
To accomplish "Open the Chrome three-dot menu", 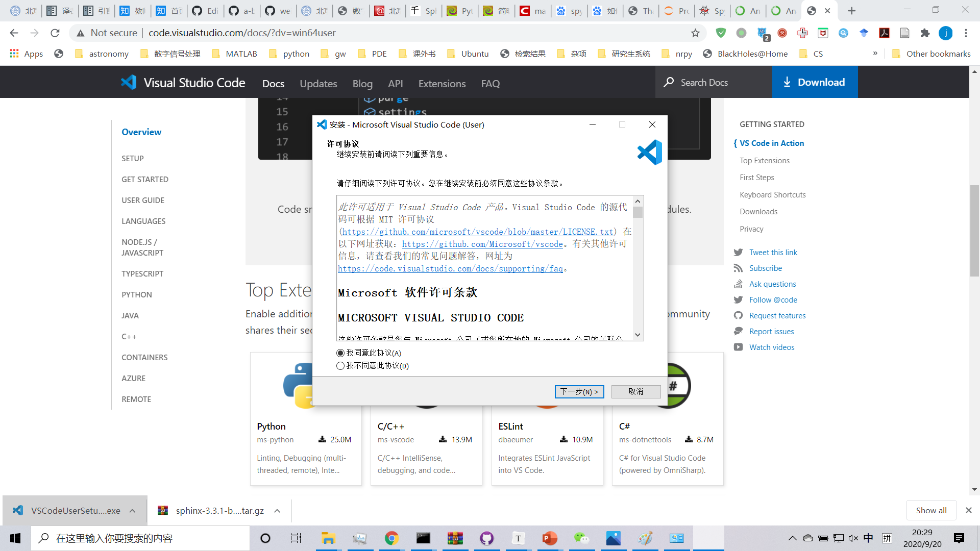I will click(966, 33).
